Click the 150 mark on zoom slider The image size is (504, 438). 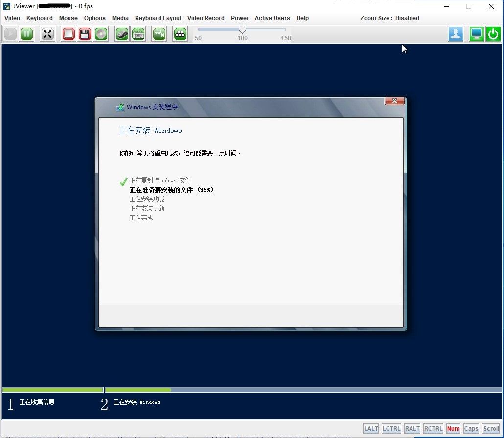[286, 38]
